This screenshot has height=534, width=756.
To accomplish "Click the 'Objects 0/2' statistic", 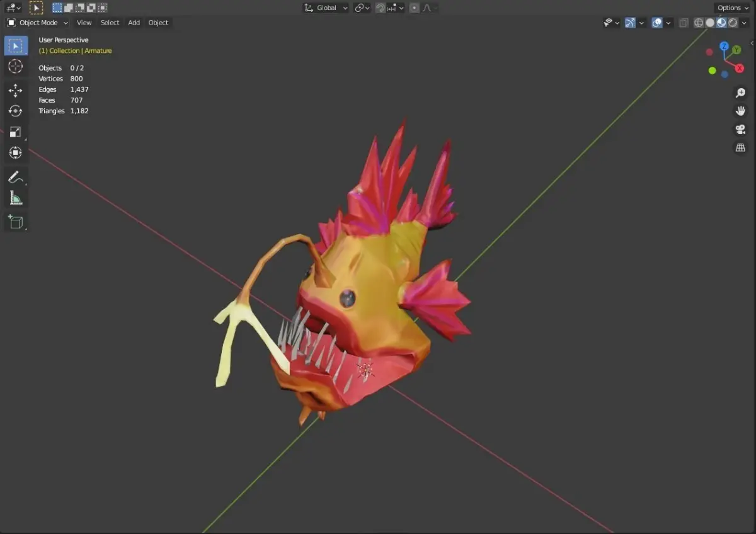I will 61,68.
